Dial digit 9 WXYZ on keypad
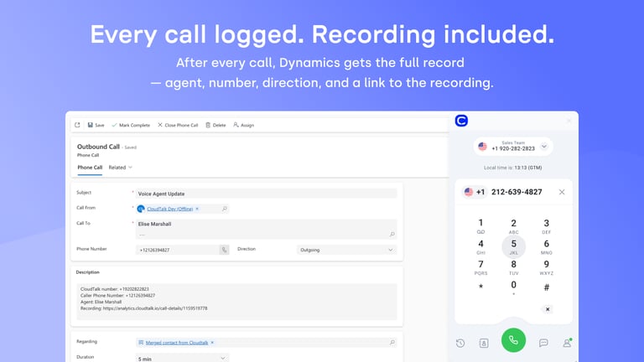The image size is (644, 362). click(546, 267)
